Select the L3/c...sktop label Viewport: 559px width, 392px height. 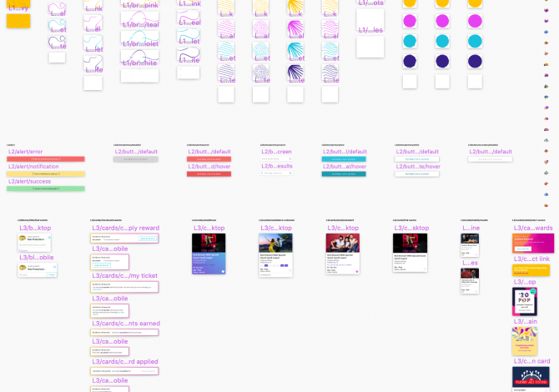click(x=411, y=228)
